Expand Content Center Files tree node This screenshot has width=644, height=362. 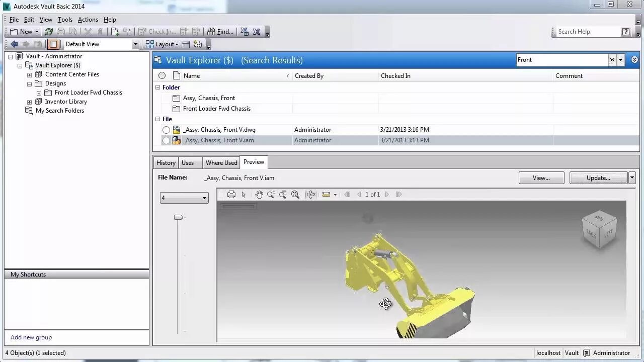pyautogui.click(x=30, y=75)
